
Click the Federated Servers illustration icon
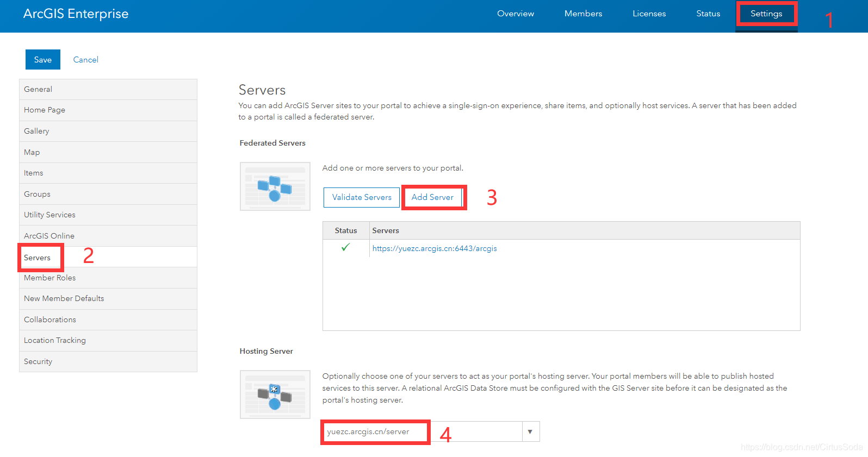(x=275, y=186)
